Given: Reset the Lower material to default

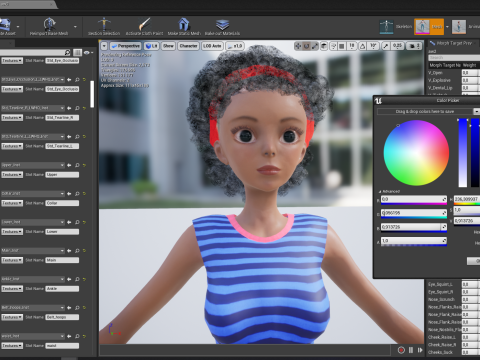Looking at the screenshot, I should 84,222.
